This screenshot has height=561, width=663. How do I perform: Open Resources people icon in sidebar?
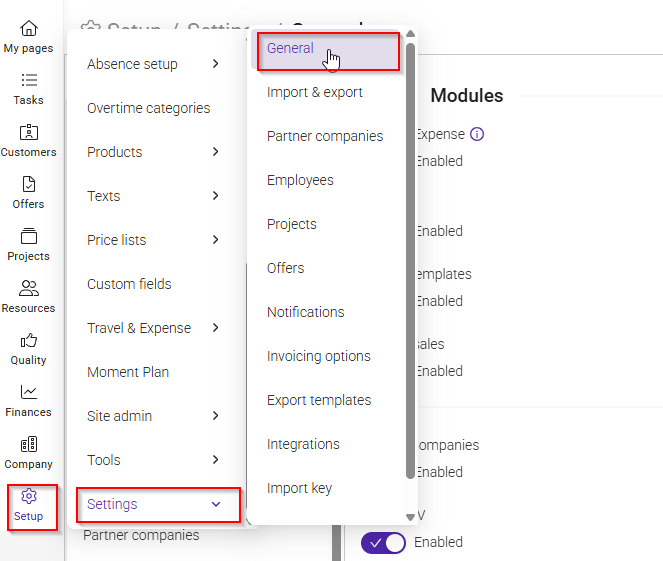click(x=29, y=288)
